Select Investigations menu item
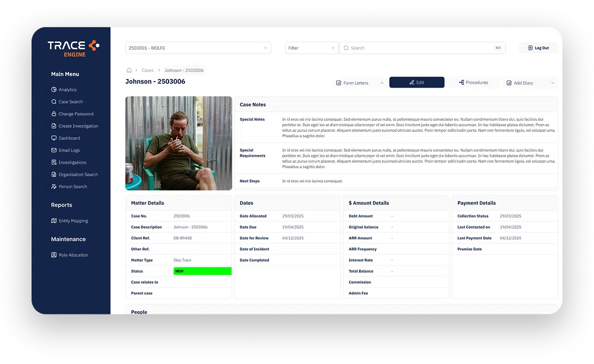 [72, 163]
